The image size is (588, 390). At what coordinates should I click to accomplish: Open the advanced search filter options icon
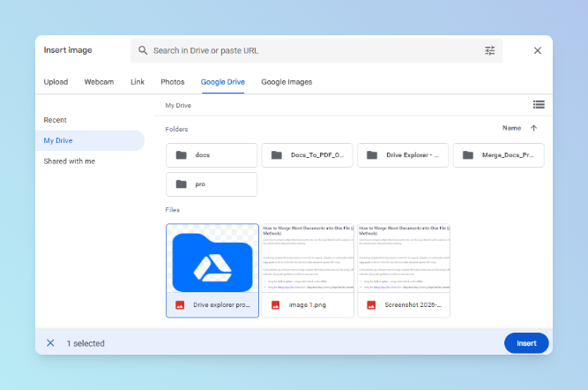tap(490, 50)
